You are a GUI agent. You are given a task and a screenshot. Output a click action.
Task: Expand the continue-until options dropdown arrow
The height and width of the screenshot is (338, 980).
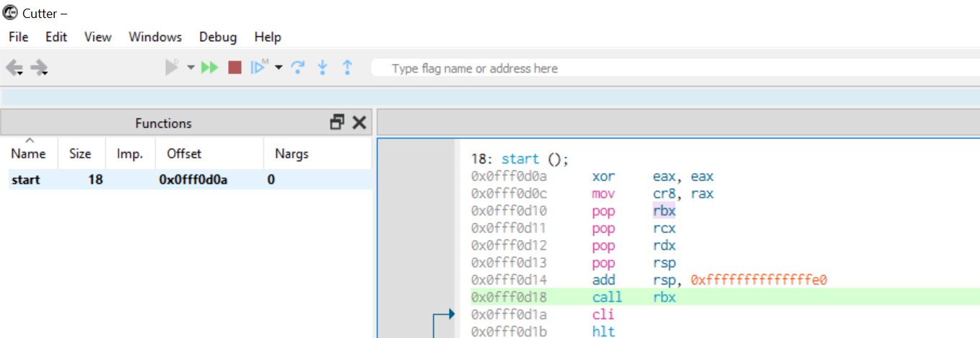(x=279, y=68)
